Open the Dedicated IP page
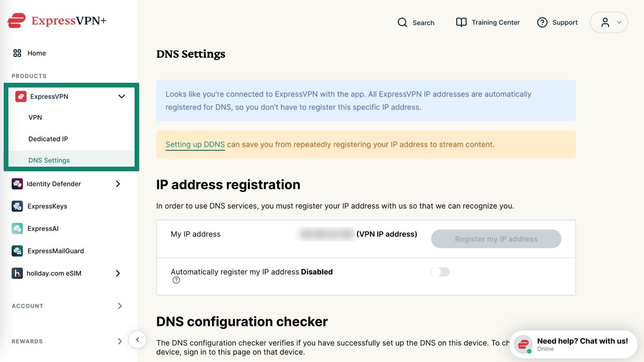 pyautogui.click(x=48, y=139)
